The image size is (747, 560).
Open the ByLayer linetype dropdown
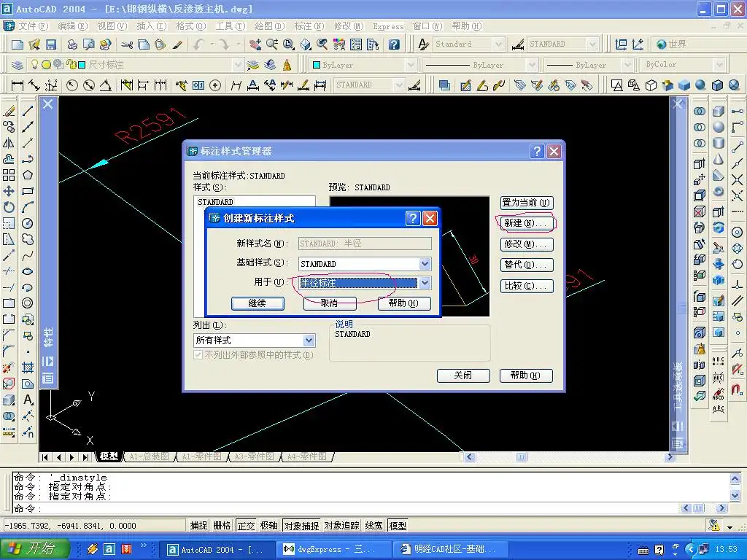pos(532,65)
